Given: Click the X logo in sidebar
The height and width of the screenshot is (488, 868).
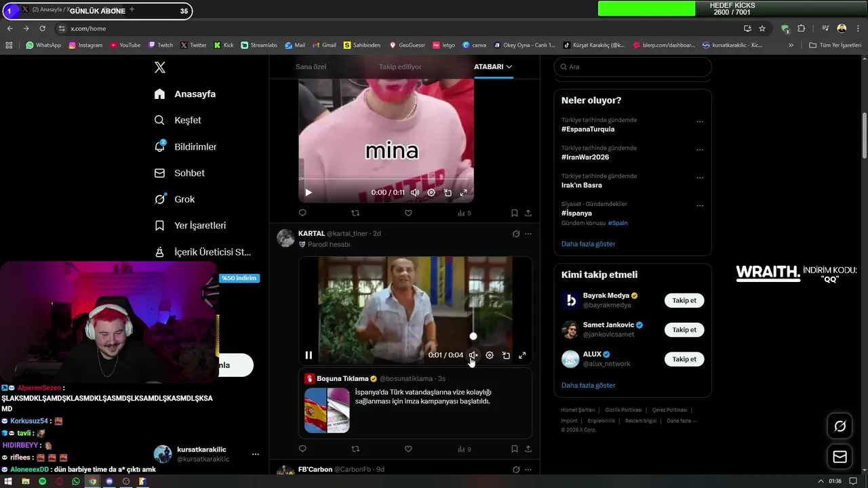Looking at the screenshot, I should click(x=160, y=67).
